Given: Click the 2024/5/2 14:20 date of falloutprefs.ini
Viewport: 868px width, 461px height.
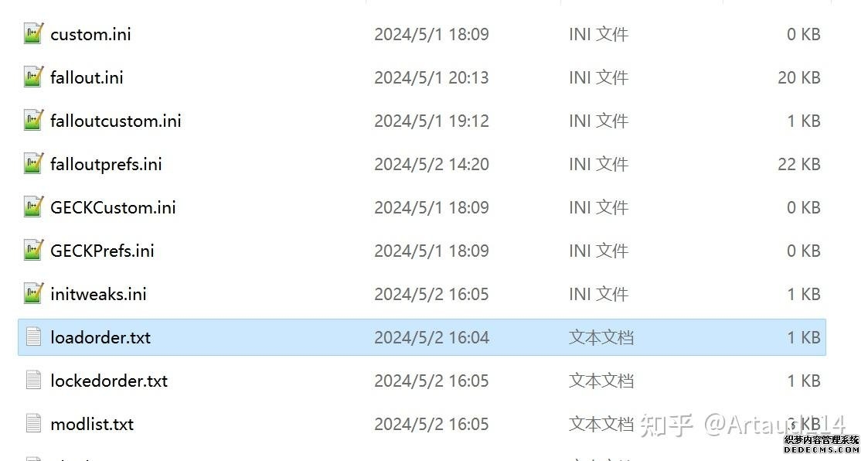Looking at the screenshot, I should point(432,165).
